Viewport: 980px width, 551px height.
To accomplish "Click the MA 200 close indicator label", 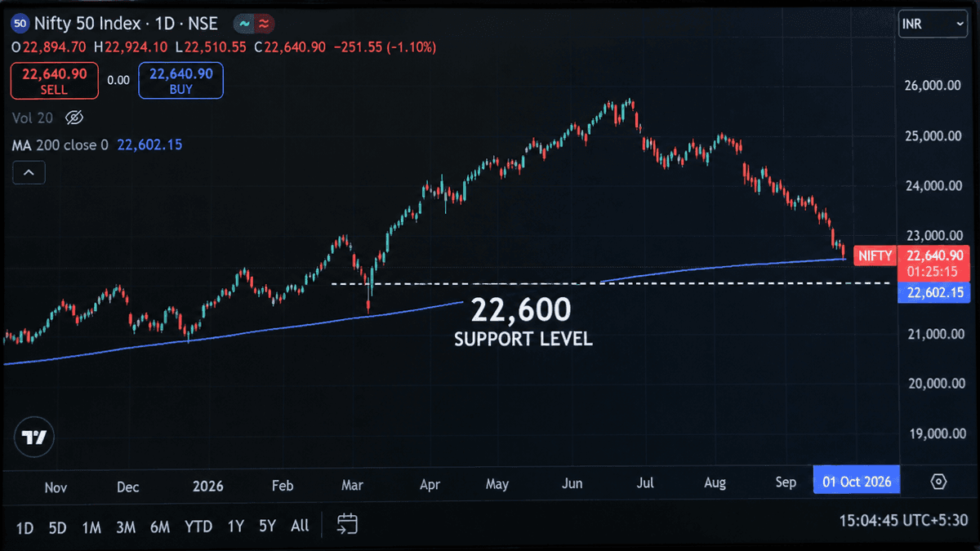I will coord(60,145).
